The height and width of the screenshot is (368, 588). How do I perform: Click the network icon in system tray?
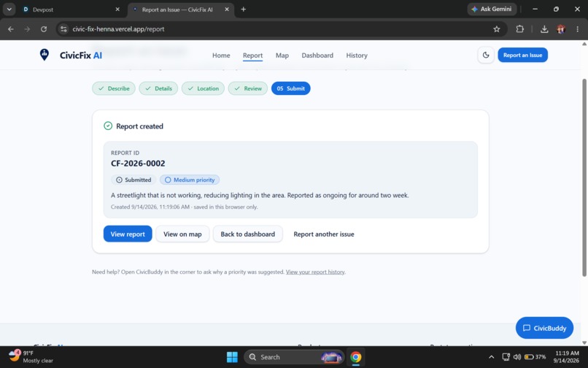click(x=506, y=357)
